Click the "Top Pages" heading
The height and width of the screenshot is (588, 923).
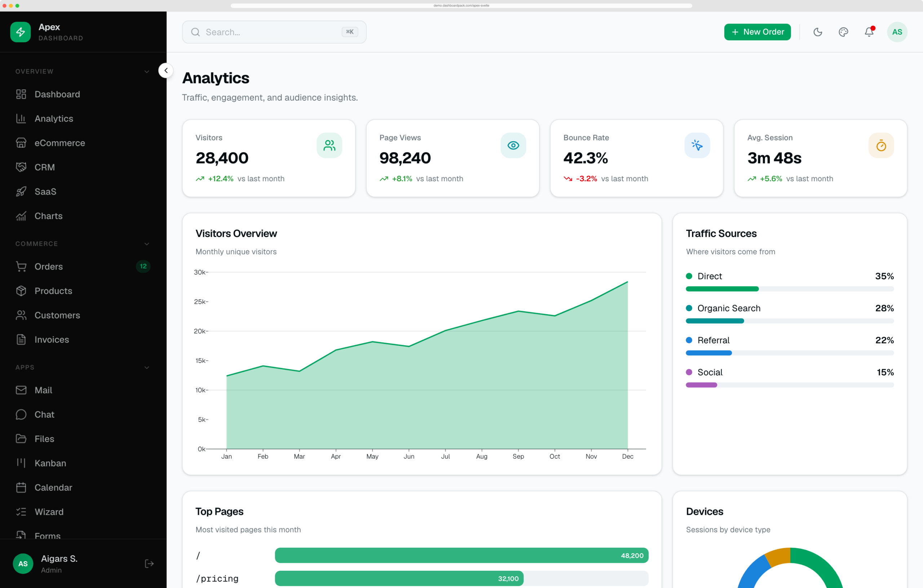coord(219,512)
